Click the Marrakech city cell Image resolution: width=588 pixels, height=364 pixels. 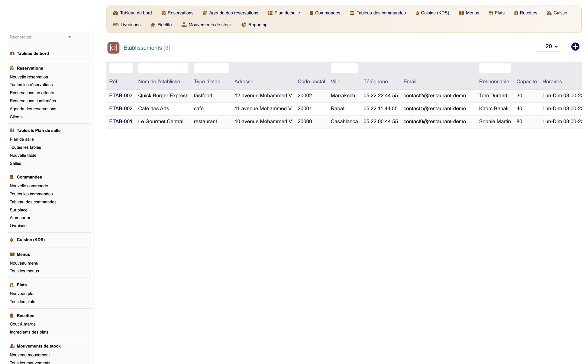click(343, 95)
